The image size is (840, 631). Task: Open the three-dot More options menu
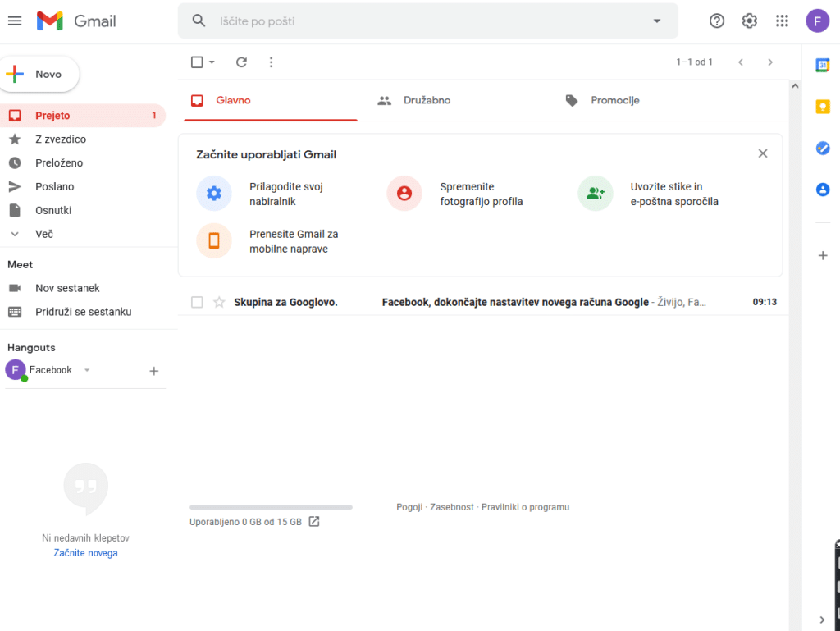pyautogui.click(x=271, y=62)
